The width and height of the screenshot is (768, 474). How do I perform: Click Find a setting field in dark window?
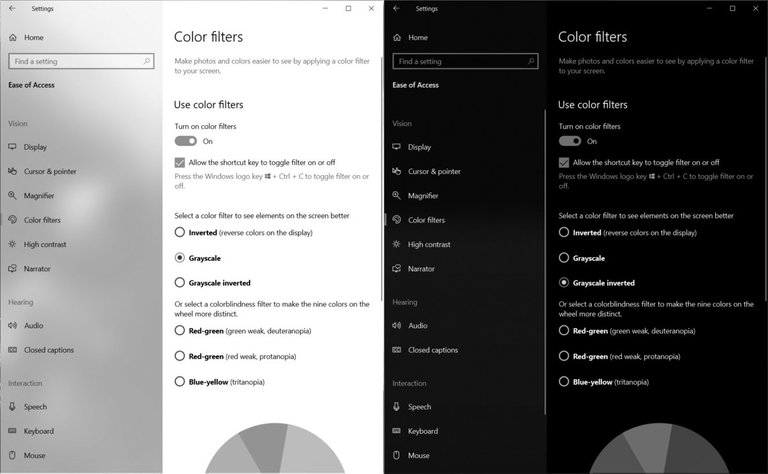click(465, 61)
